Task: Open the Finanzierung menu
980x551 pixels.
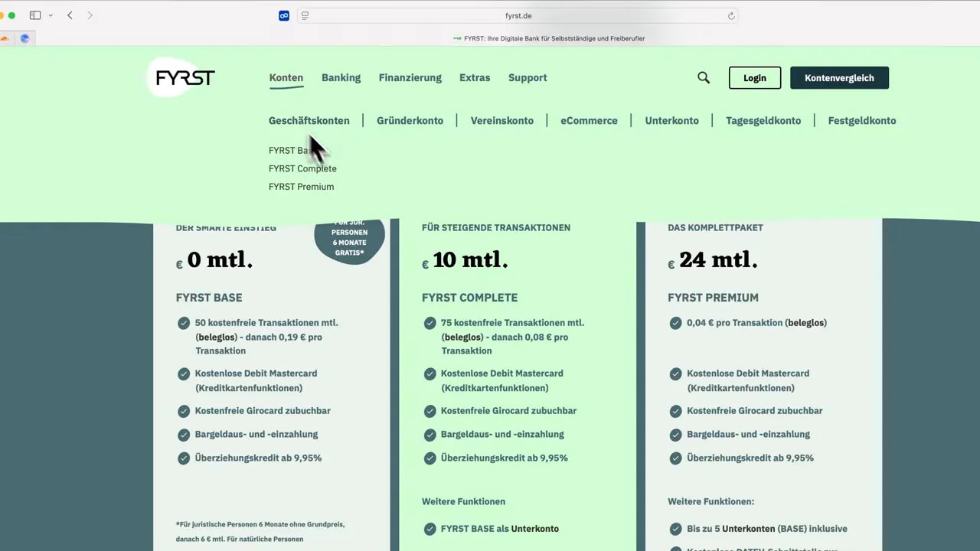Action: 410,77
